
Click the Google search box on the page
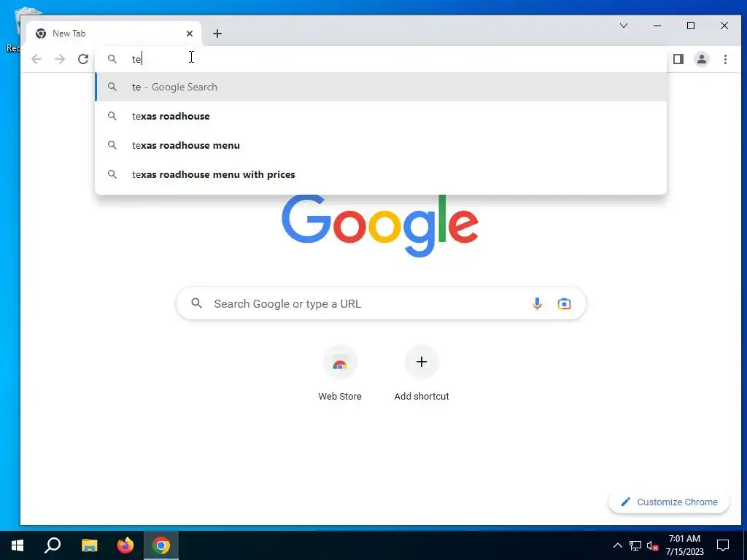tap(381, 303)
